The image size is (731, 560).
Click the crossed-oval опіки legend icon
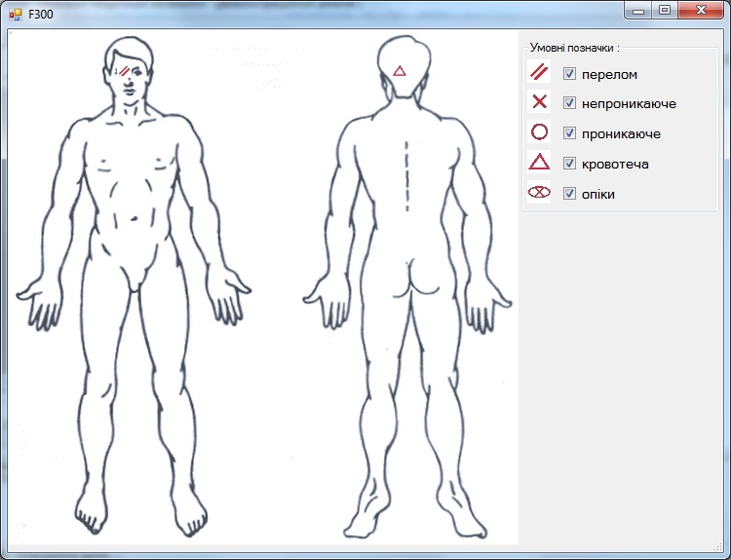point(539,193)
